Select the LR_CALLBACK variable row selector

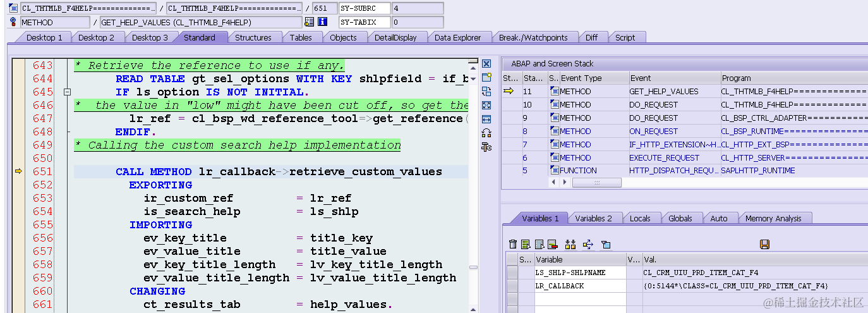[x=512, y=286]
